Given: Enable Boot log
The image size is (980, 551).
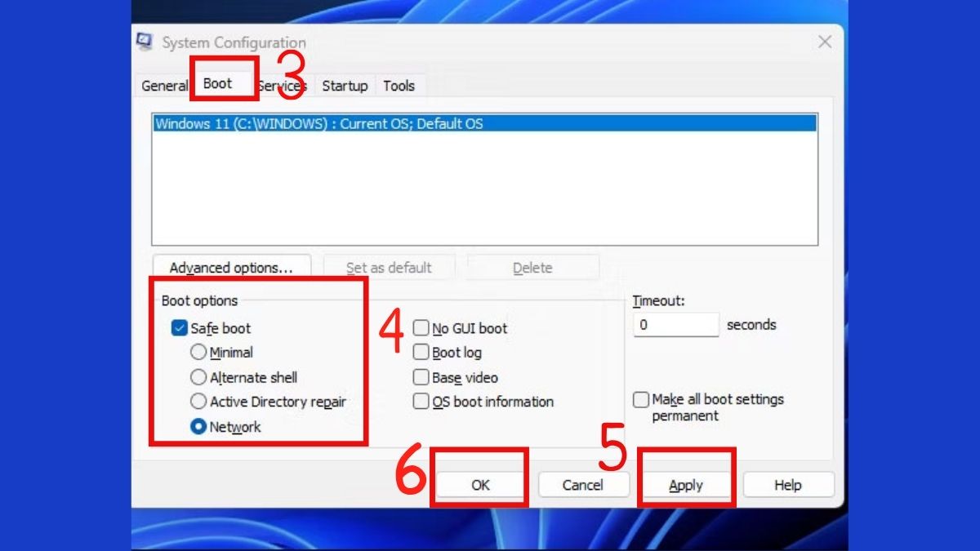Looking at the screenshot, I should click(421, 353).
